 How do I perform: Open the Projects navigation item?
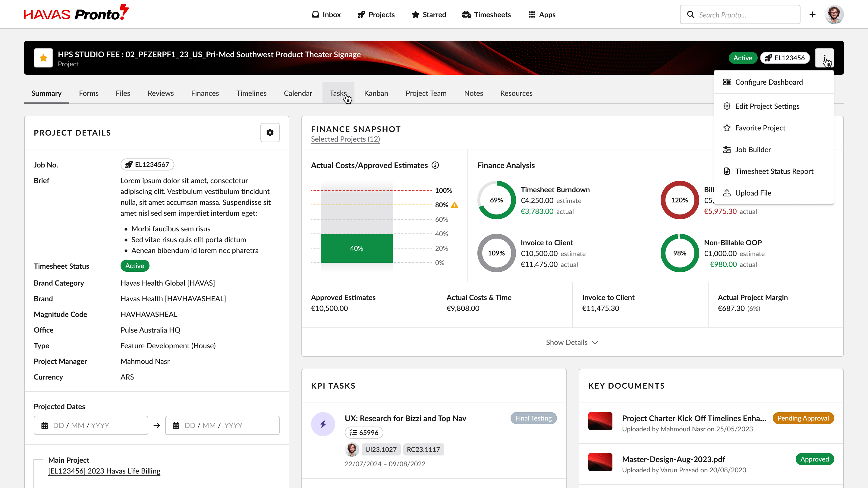coord(376,14)
